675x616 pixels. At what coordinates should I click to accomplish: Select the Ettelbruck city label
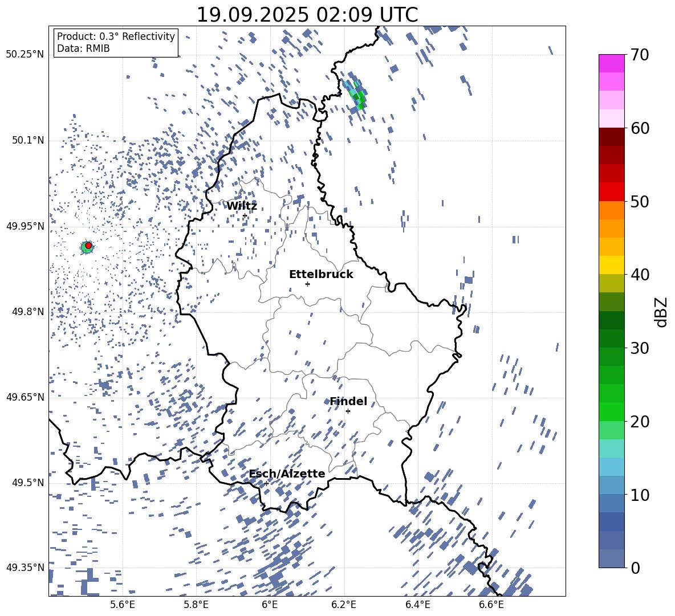321,274
